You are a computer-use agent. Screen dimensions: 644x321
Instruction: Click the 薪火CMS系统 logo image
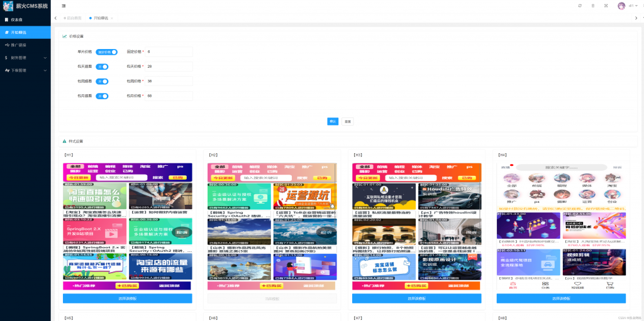pyautogui.click(x=8, y=6)
